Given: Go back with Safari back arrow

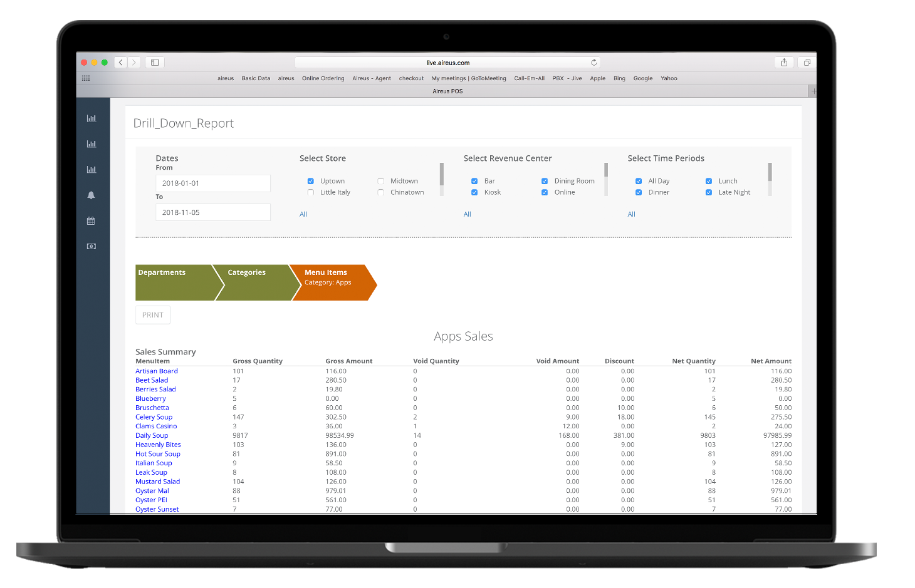Looking at the screenshot, I should pos(121,63).
